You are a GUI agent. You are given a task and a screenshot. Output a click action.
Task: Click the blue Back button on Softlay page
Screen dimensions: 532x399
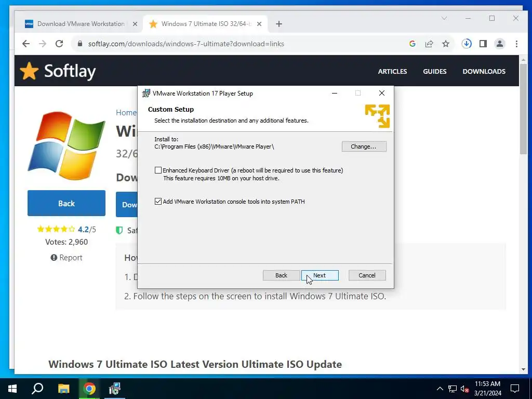(66, 203)
